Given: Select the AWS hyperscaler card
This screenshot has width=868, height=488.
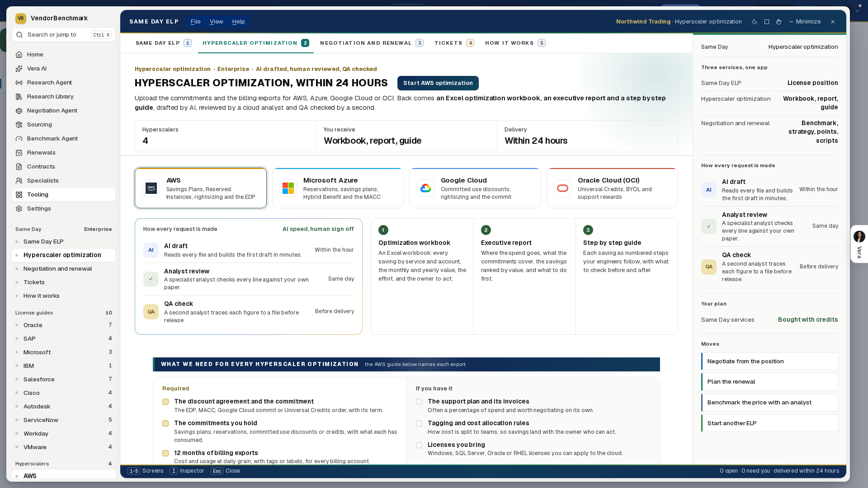Looking at the screenshot, I should click(201, 188).
